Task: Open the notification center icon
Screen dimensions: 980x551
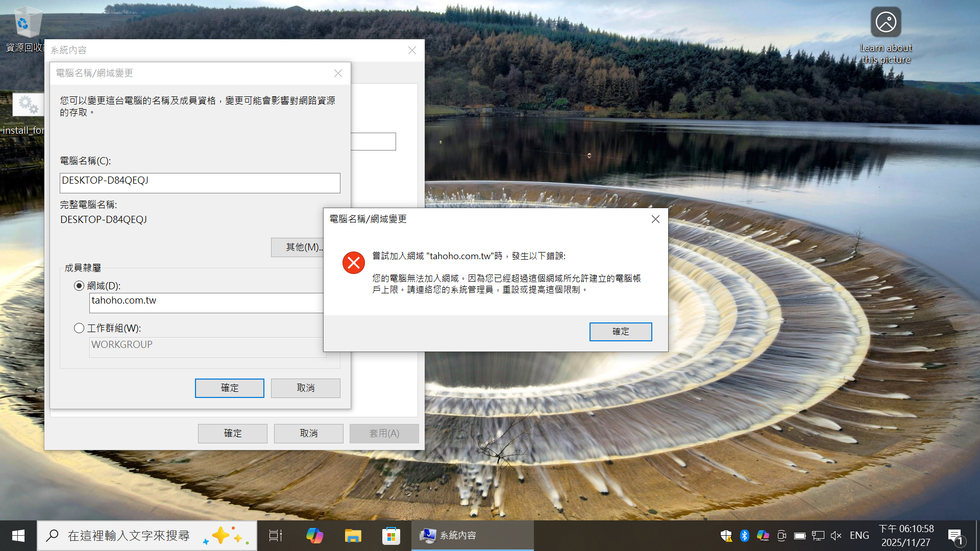Action: 955,536
